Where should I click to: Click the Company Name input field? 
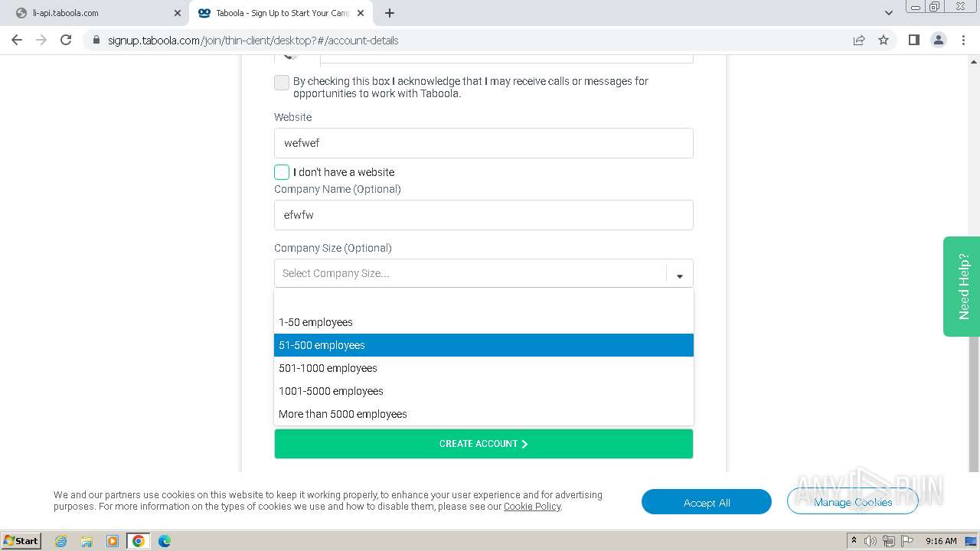[x=484, y=215]
